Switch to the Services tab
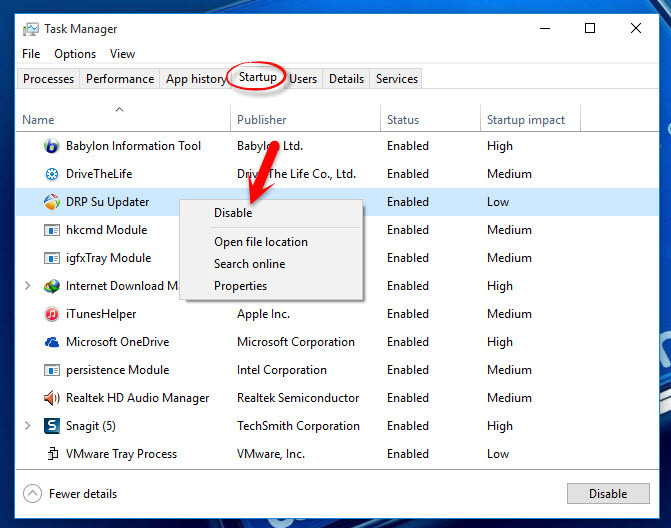 [397, 79]
